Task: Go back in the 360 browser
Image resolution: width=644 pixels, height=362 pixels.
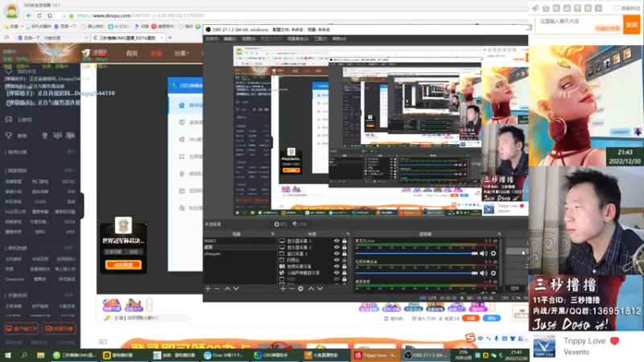Action: tap(29, 15)
